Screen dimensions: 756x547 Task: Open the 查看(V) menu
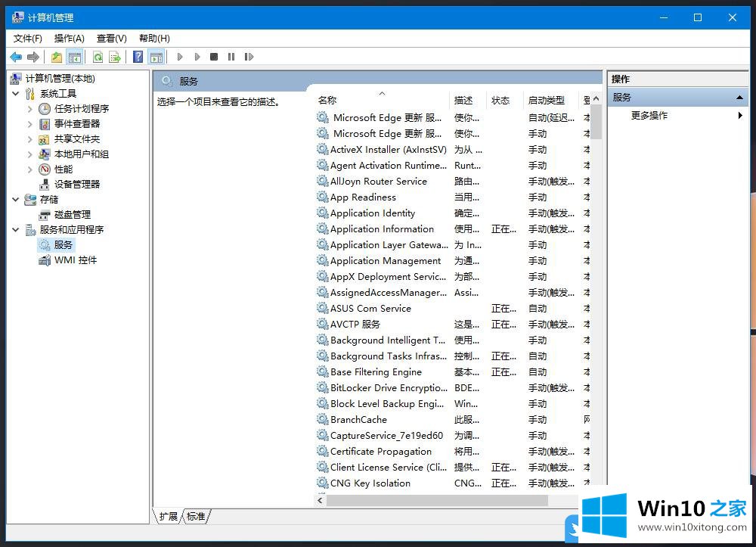(x=112, y=38)
